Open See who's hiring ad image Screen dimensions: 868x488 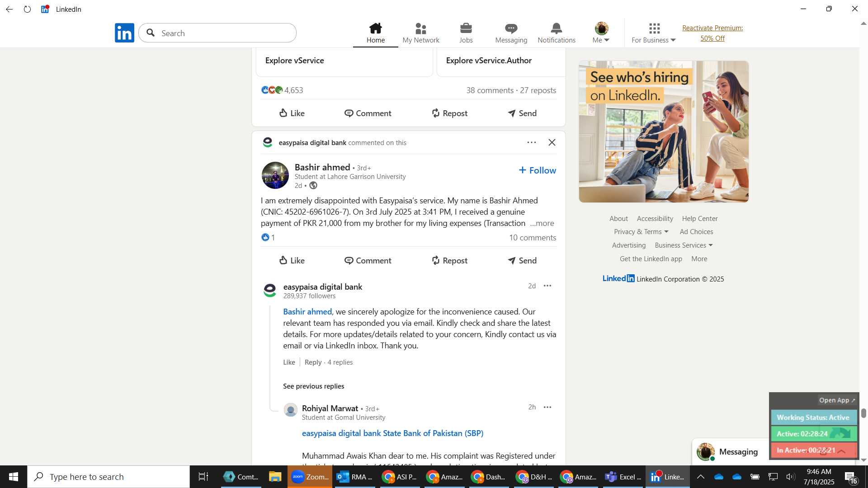point(664,131)
